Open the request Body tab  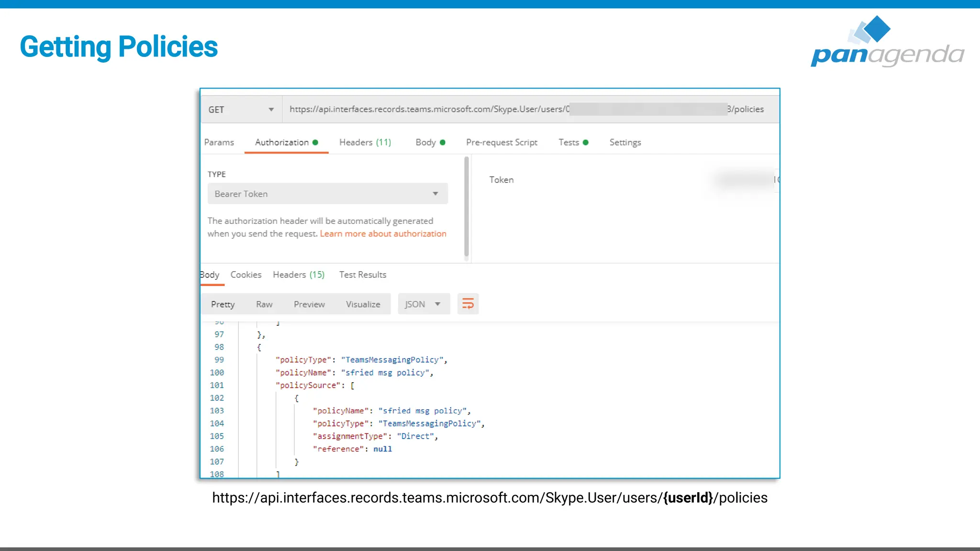pos(430,143)
